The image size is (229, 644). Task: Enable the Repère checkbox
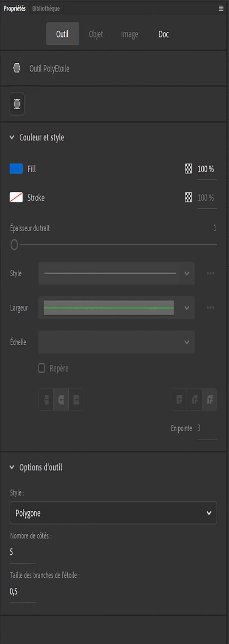pyautogui.click(x=42, y=368)
